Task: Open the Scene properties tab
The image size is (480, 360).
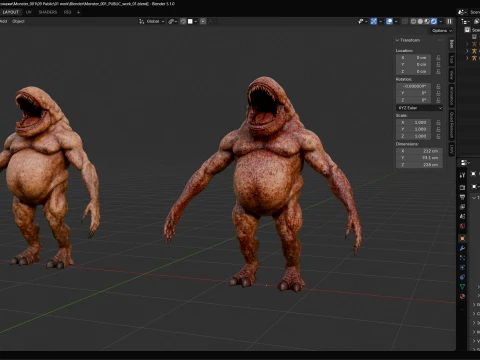Action: [x=462, y=217]
